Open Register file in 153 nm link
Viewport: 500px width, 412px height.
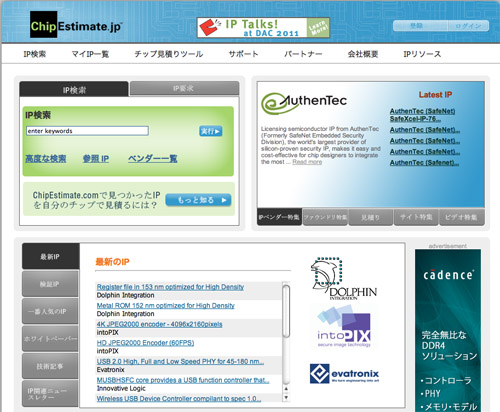[170, 287]
